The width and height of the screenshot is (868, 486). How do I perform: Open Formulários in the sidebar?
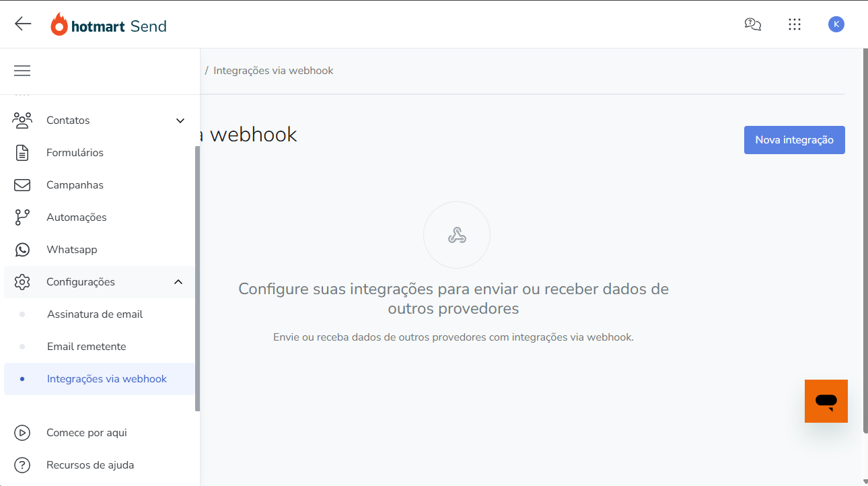100,153
